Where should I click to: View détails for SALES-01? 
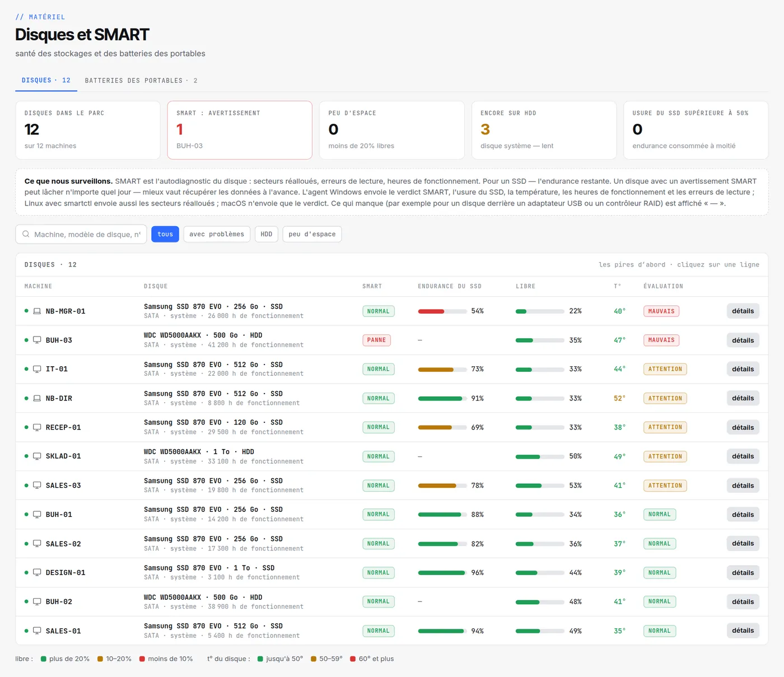(743, 631)
